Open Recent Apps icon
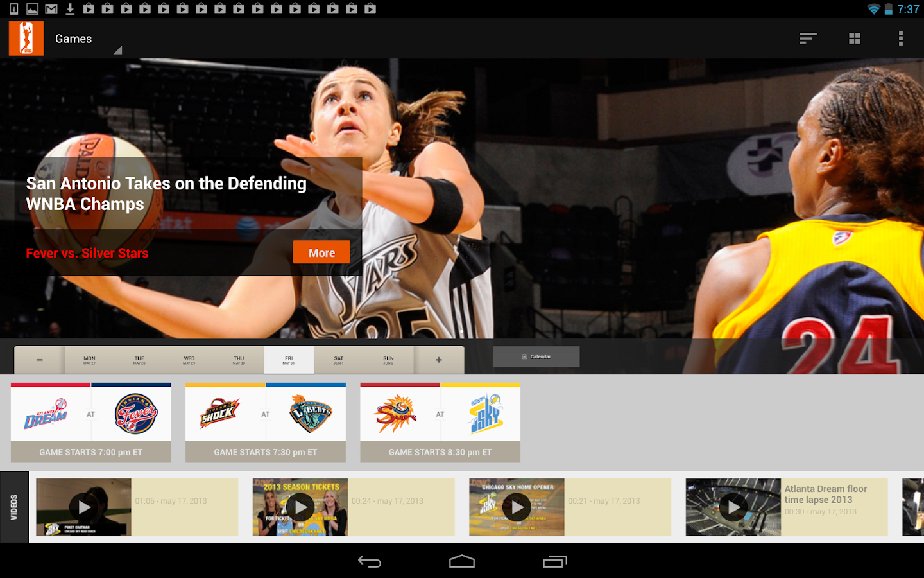 pyautogui.click(x=554, y=561)
